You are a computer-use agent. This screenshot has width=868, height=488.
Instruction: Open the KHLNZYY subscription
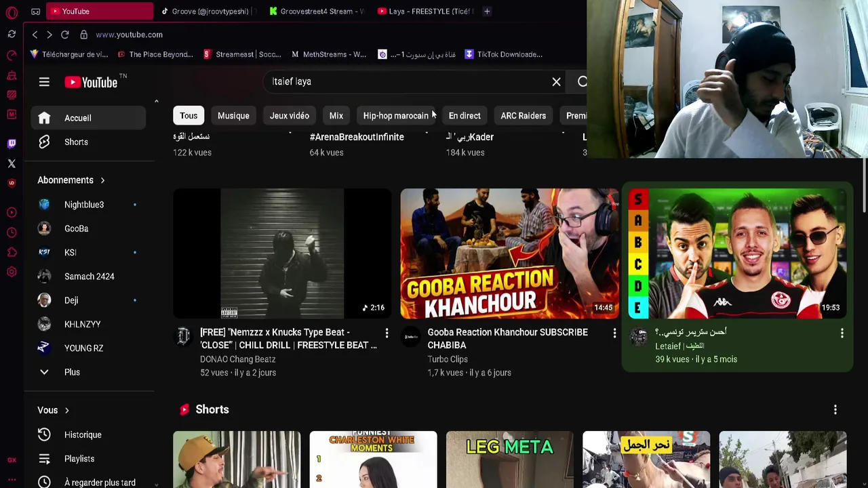(x=88, y=324)
